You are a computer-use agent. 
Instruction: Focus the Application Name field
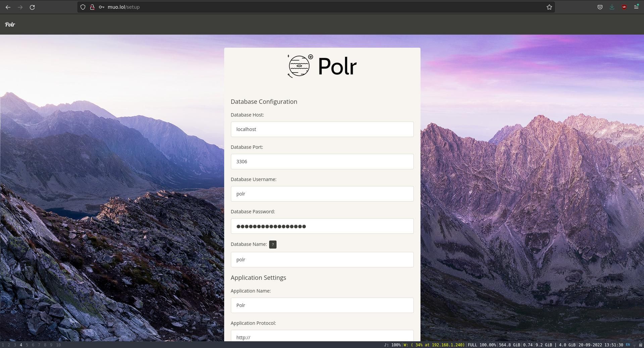coord(322,305)
